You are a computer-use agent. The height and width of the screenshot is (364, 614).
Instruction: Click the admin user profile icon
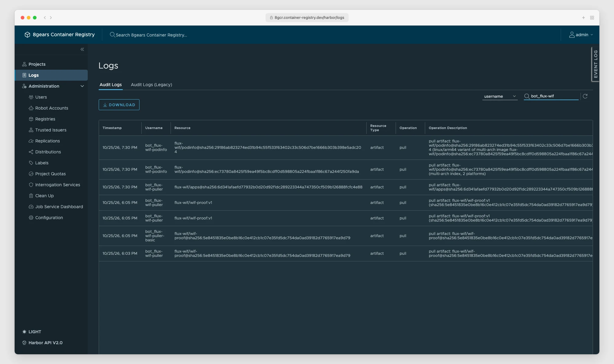[572, 35]
